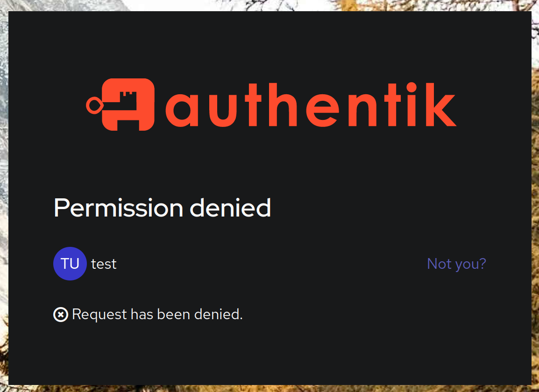Click the empty dark area below the denied message

pyautogui.click(x=270, y=354)
